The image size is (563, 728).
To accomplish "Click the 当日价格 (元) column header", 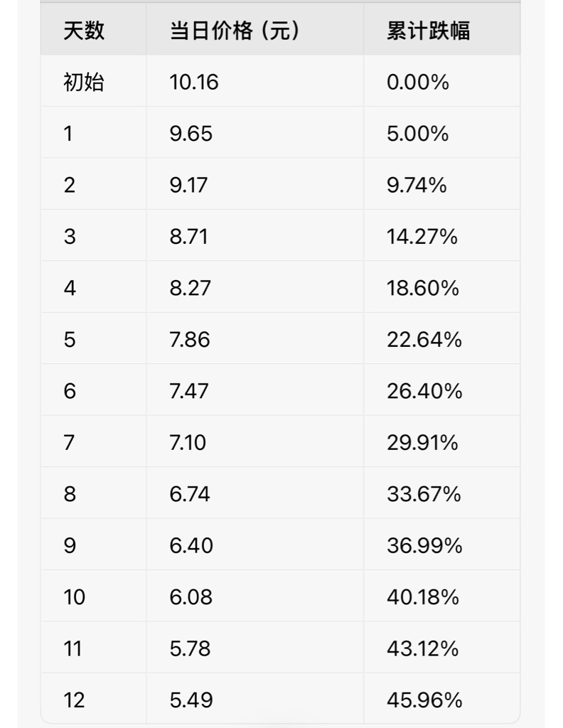I will point(234,31).
